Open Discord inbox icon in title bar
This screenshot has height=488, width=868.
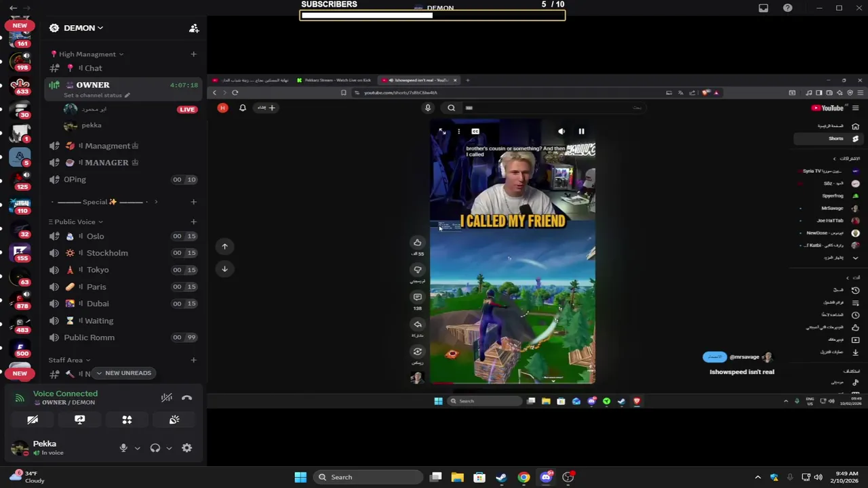[x=764, y=8]
